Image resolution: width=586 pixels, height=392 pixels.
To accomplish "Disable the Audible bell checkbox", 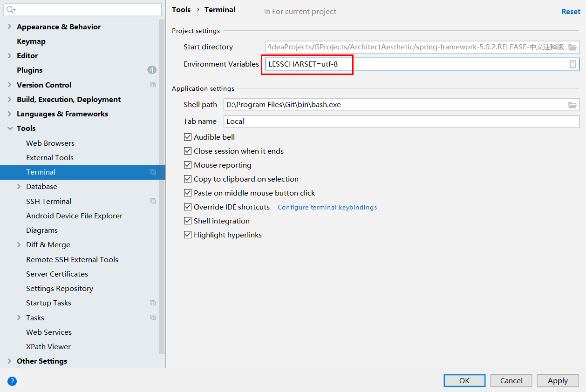I will (188, 137).
